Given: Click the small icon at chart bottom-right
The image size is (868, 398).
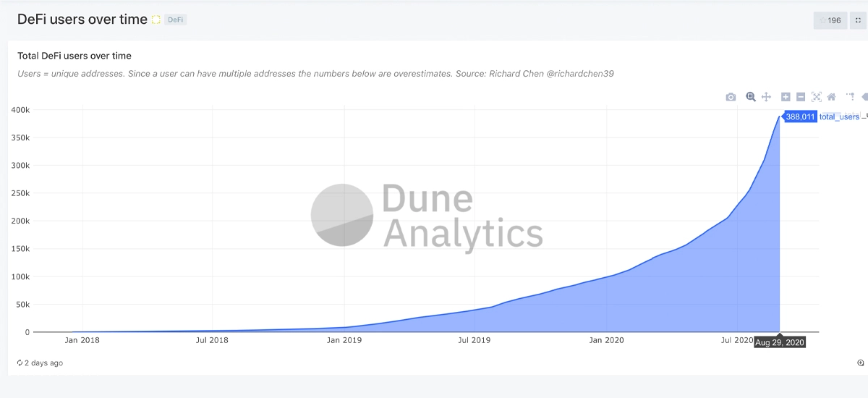Looking at the screenshot, I should pos(859,363).
